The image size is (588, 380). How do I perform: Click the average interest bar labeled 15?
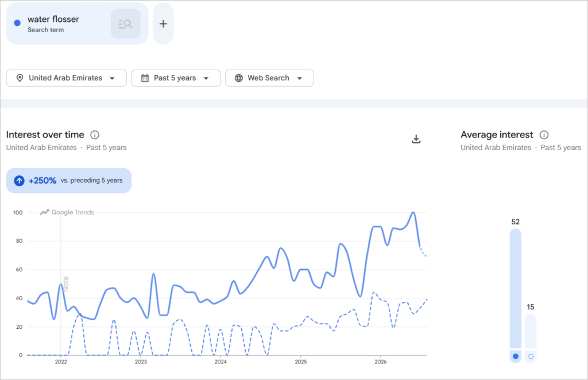coord(531,331)
